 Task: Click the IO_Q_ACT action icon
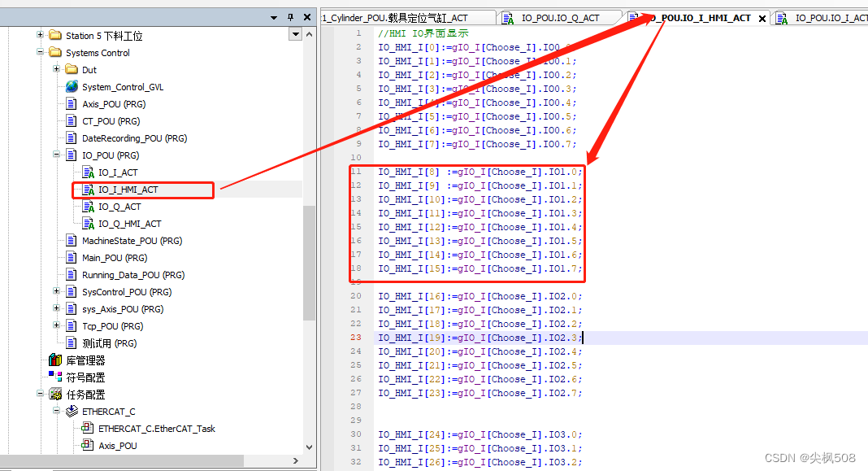coord(88,207)
